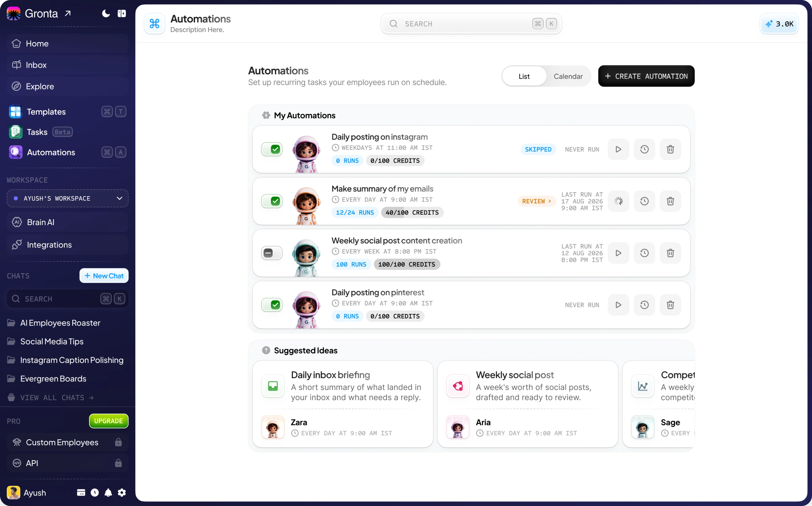Run the Daily posting on instagram automation

[618, 149]
